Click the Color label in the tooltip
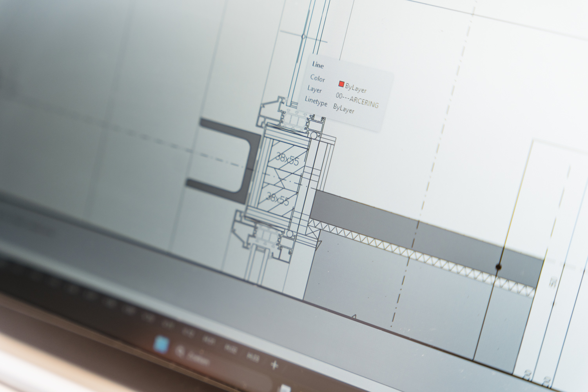This screenshot has height=392, width=588. [318, 78]
